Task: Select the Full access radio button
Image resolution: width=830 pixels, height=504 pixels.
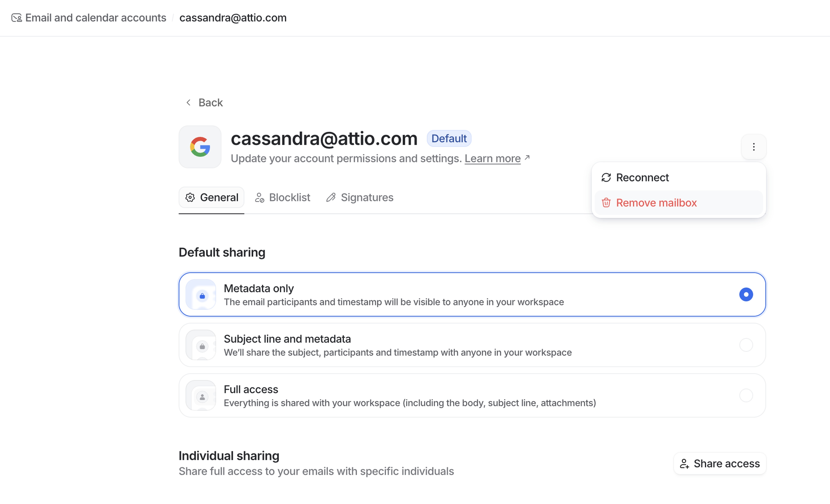Action: pos(746,396)
